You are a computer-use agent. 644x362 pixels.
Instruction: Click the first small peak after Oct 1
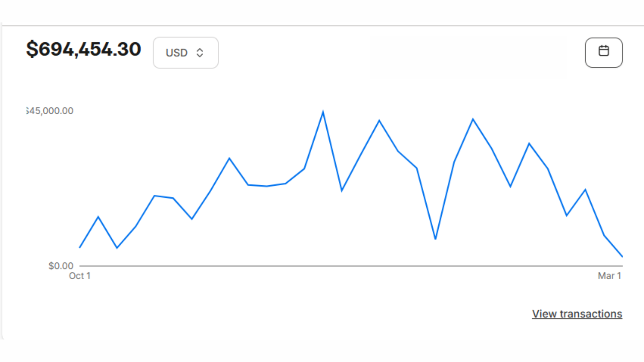tap(98, 217)
